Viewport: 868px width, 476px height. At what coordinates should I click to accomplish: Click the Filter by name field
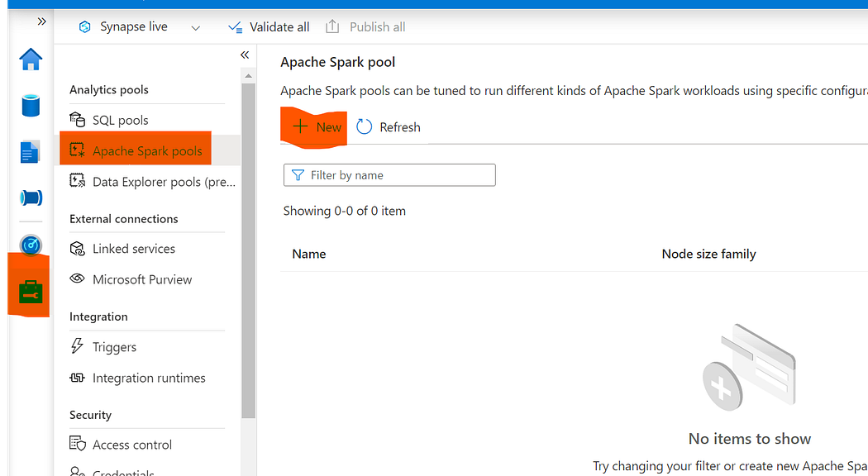point(389,175)
